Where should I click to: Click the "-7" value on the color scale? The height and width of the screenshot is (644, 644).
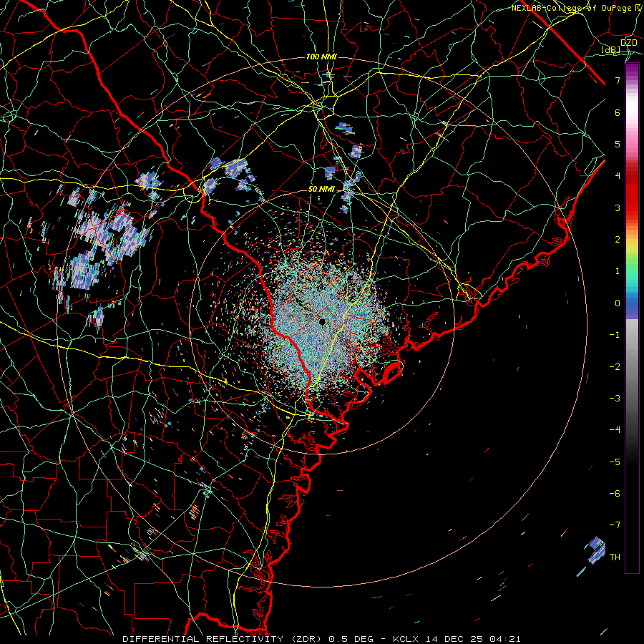[615, 525]
